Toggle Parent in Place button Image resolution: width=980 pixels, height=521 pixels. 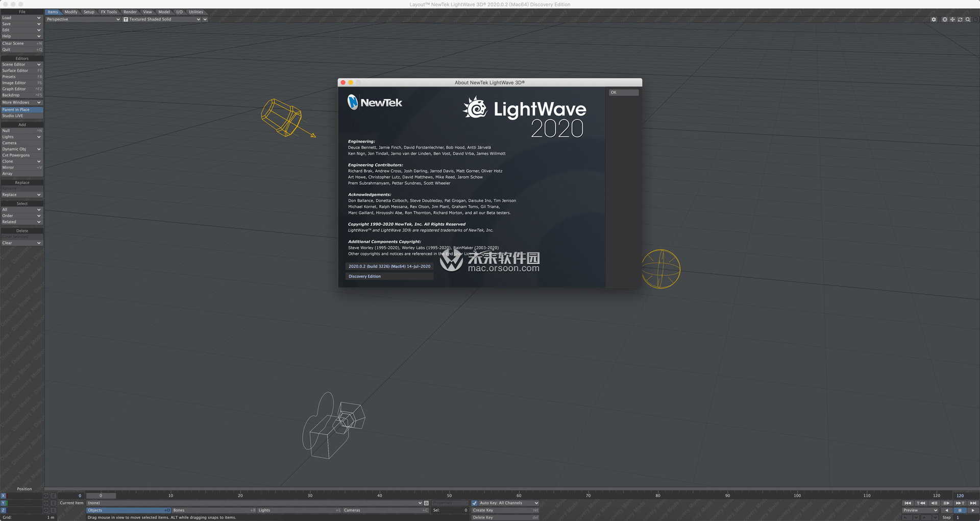(22, 110)
